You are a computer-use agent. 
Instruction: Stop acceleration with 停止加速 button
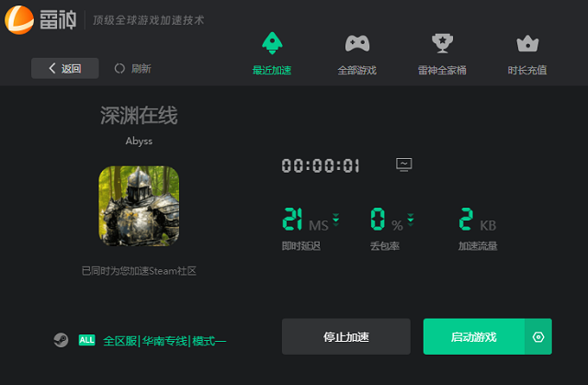pos(346,336)
